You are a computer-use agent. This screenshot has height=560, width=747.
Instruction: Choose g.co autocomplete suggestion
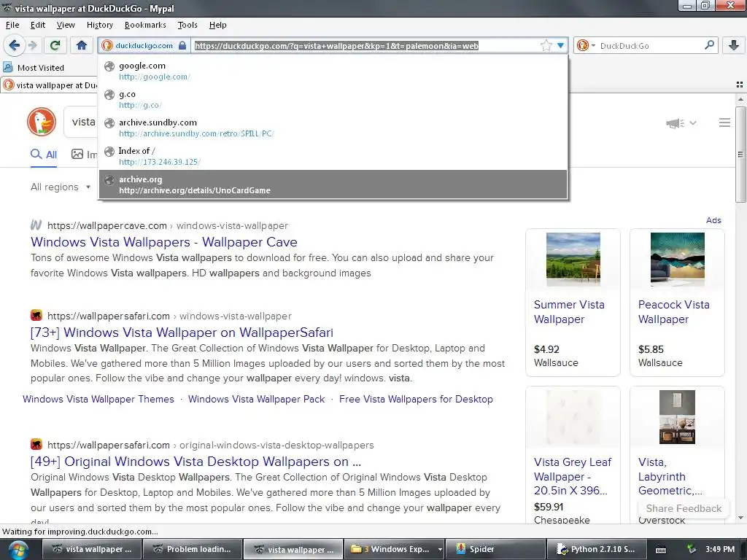pos(333,99)
